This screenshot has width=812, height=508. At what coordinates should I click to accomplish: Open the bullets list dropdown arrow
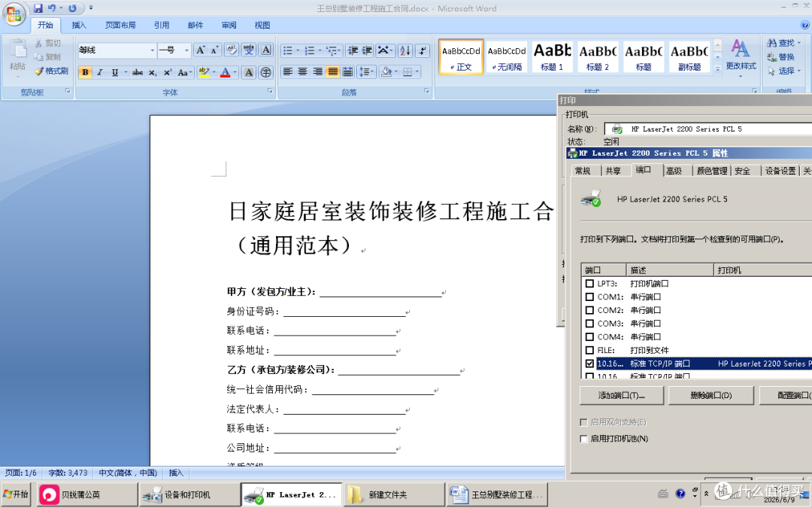298,50
